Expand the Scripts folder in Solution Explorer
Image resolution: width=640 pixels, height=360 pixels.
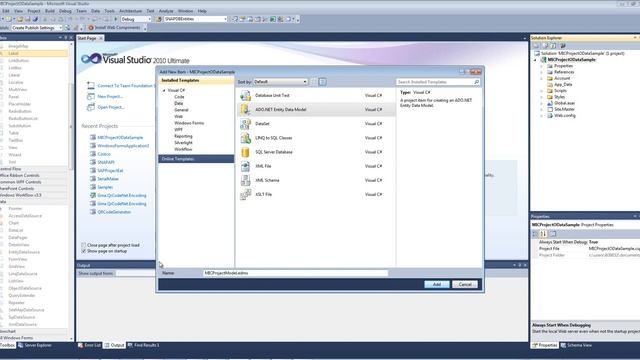click(542, 91)
